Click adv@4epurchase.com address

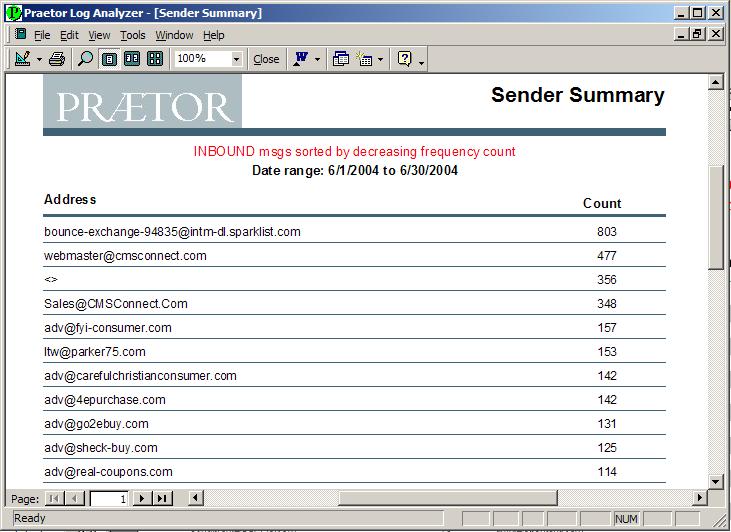pos(104,400)
